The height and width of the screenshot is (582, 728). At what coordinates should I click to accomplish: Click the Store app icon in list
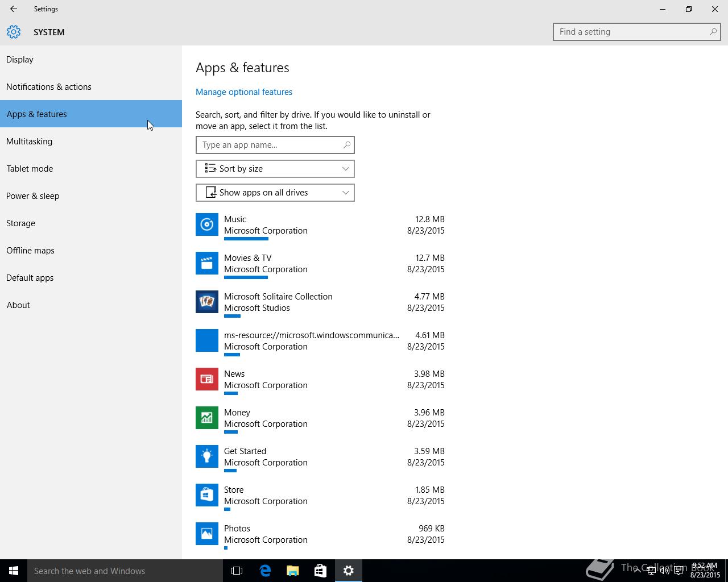(x=207, y=495)
